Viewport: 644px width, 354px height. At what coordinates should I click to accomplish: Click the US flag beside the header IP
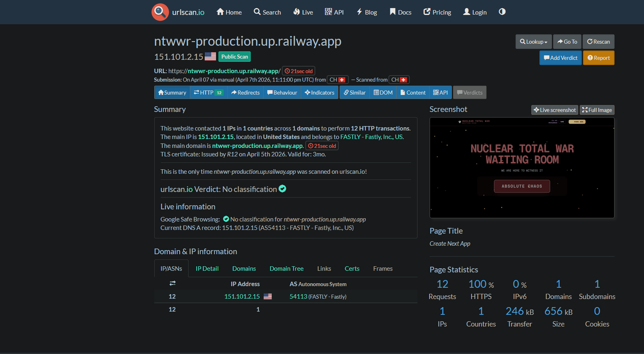pos(210,57)
